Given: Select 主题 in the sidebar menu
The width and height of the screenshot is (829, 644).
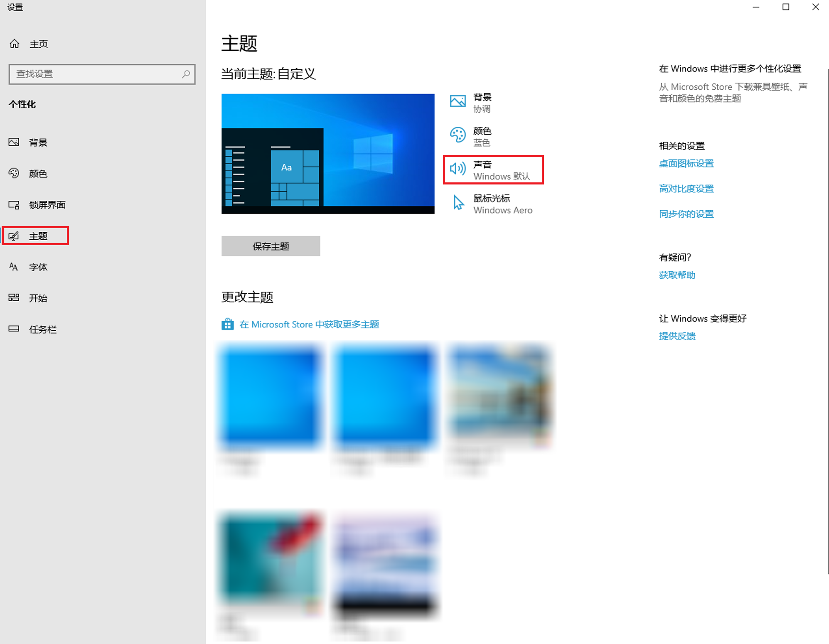Looking at the screenshot, I should (x=38, y=236).
